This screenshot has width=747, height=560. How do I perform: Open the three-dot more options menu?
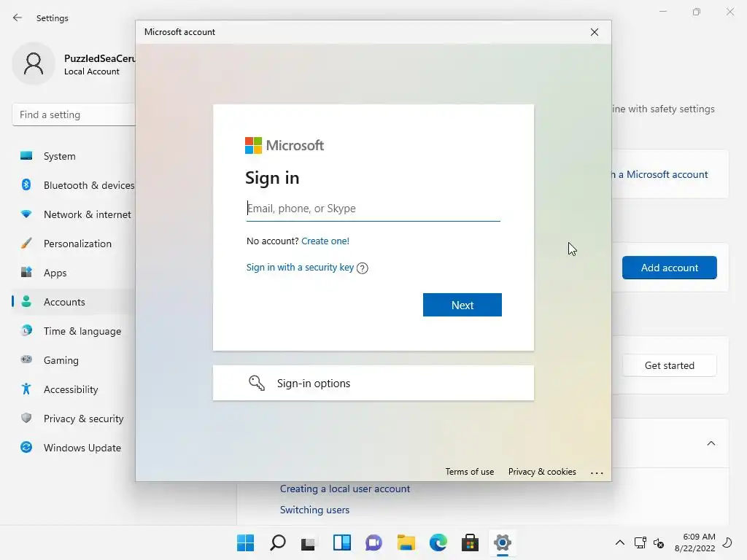click(597, 472)
